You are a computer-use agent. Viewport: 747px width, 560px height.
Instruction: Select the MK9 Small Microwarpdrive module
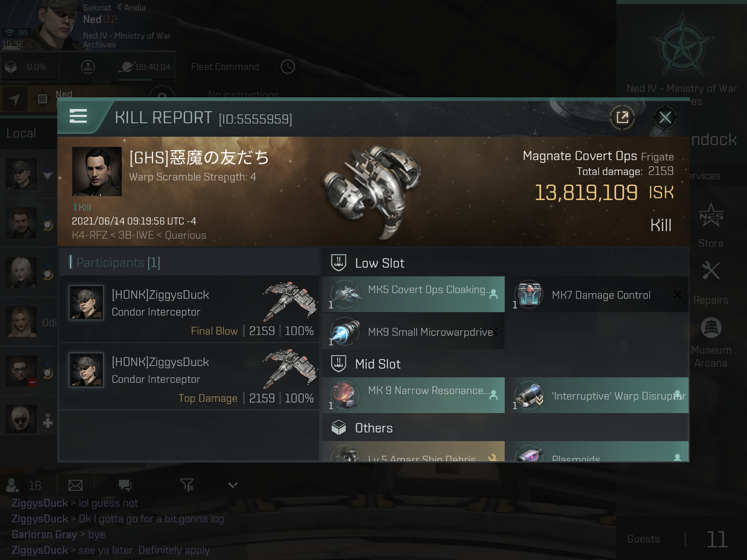(413, 332)
